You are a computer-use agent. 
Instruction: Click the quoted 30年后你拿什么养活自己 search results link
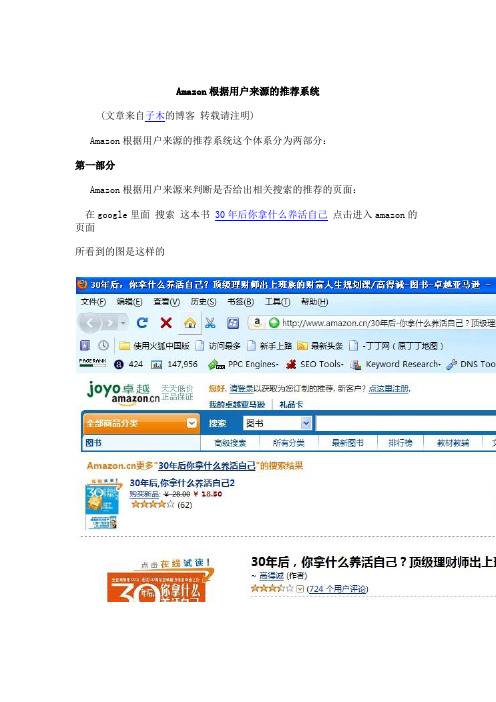(x=207, y=466)
